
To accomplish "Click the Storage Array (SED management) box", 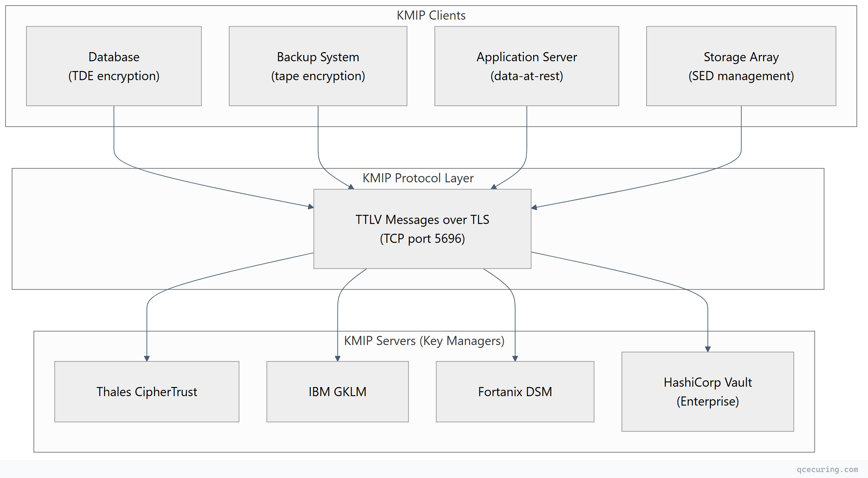I will [x=741, y=66].
